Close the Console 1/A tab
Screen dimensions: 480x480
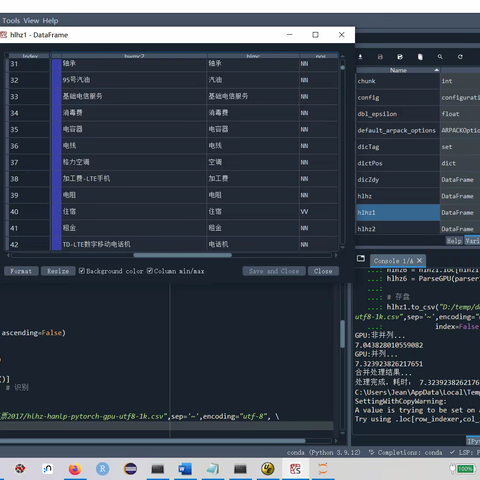tap(420, 260)
